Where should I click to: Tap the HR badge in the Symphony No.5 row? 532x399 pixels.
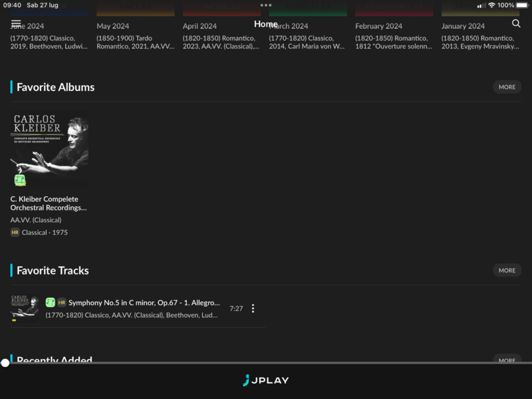[x=62, y=303]
